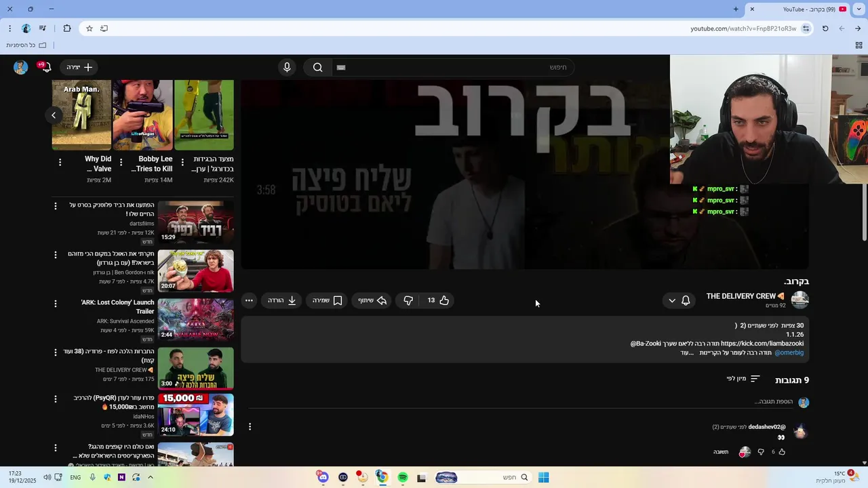Open the Ben Gordon 20:07 video thumbnail

195,270
